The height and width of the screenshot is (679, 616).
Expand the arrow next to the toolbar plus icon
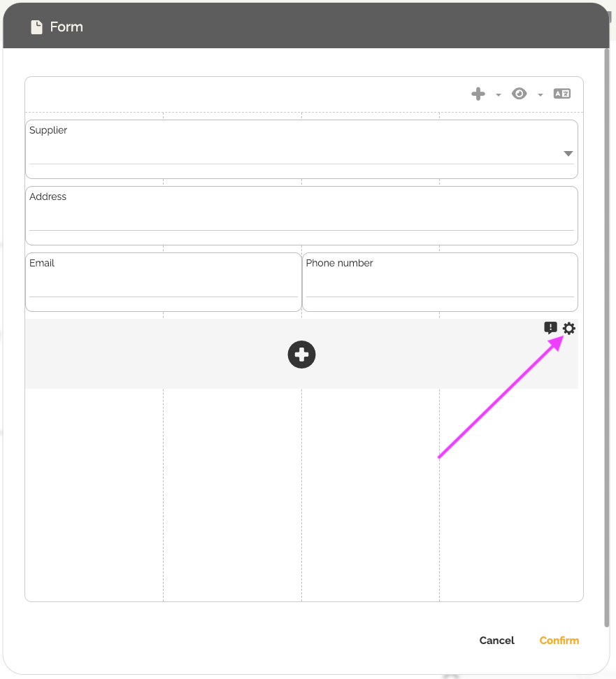click(499, 95)
